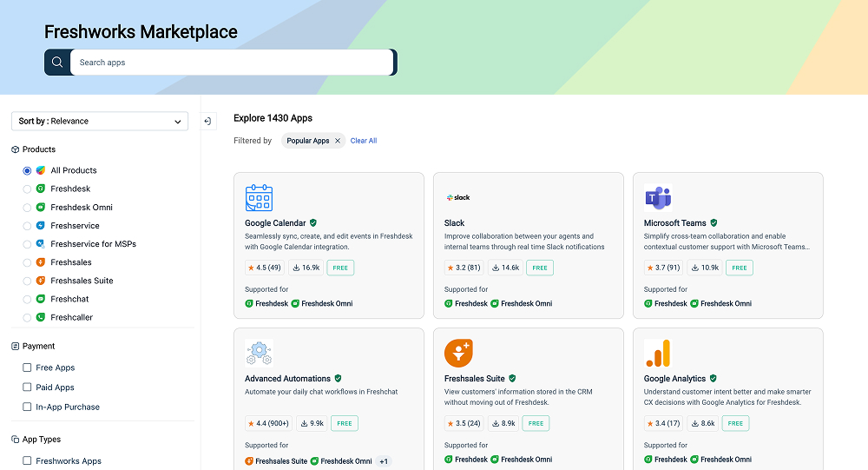Click the +1 supported products badge
Screen dimensions: 868x470
tap(384, 461)
